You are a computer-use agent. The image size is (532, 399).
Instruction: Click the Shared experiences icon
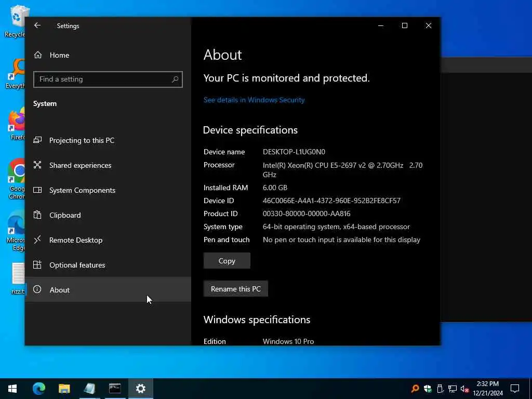pyautogui.click(x=37, y=165)
